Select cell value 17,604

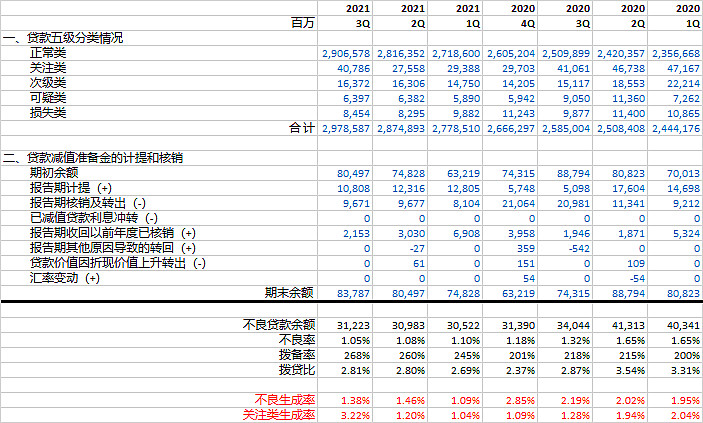click(629, 189)
